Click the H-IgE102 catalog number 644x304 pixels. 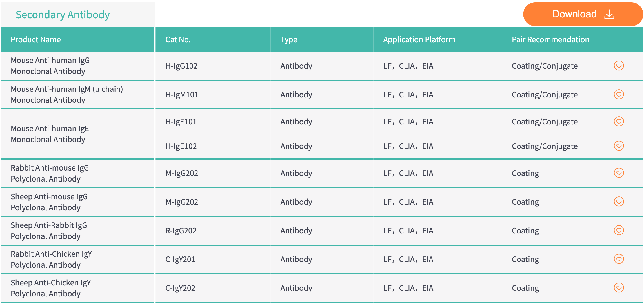point(181,146)
